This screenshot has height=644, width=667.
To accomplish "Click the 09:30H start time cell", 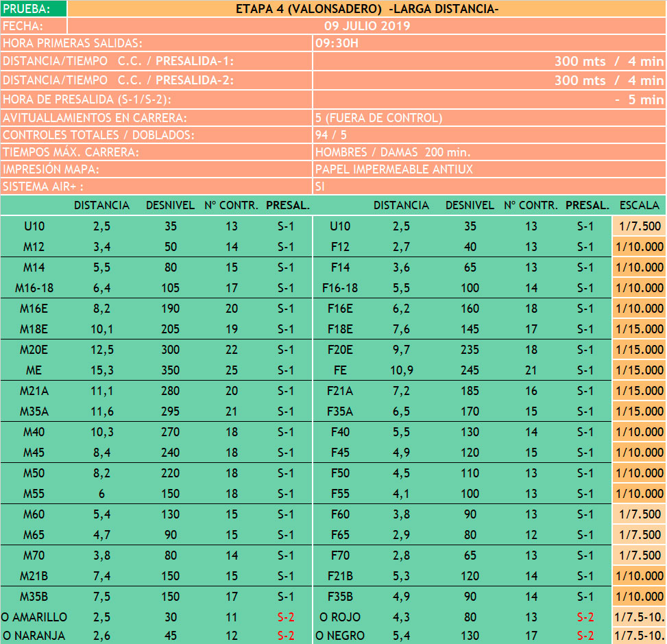I will point(488,43).
